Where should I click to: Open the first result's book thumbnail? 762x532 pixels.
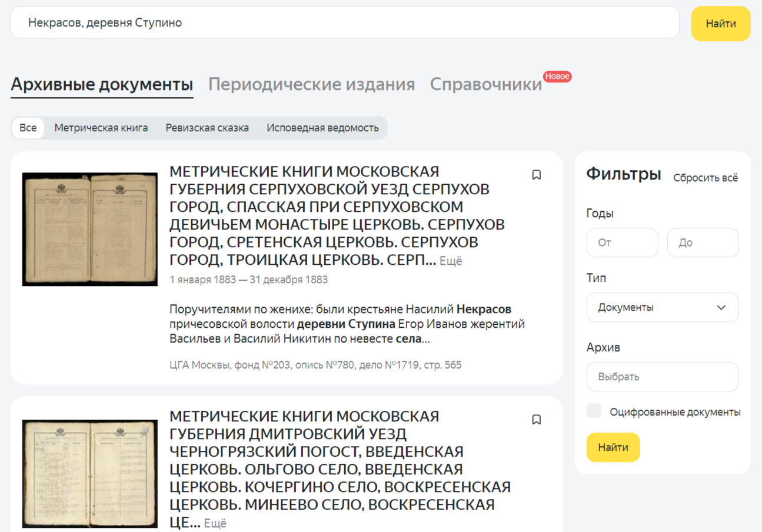point(89,229)
